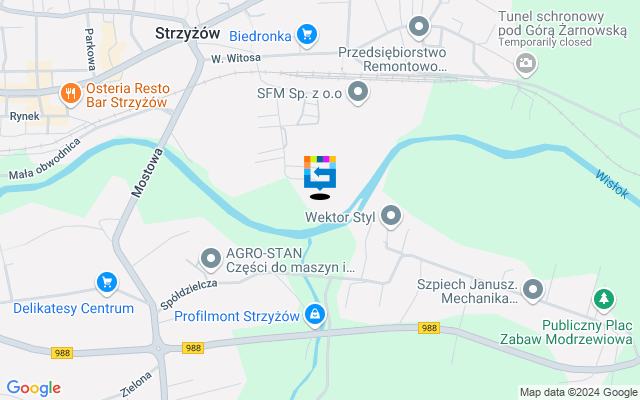Select the Profilmont Strzyżów text label
The width and height of the screenshot is (640, 400).
point(237,316)
